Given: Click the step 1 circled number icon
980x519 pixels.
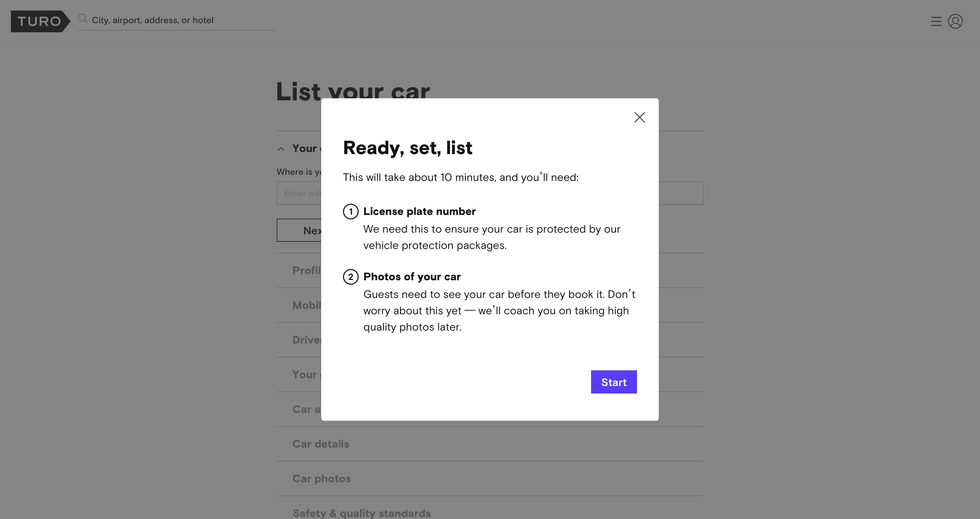Looking at the screenshot, I should point(351,212).
